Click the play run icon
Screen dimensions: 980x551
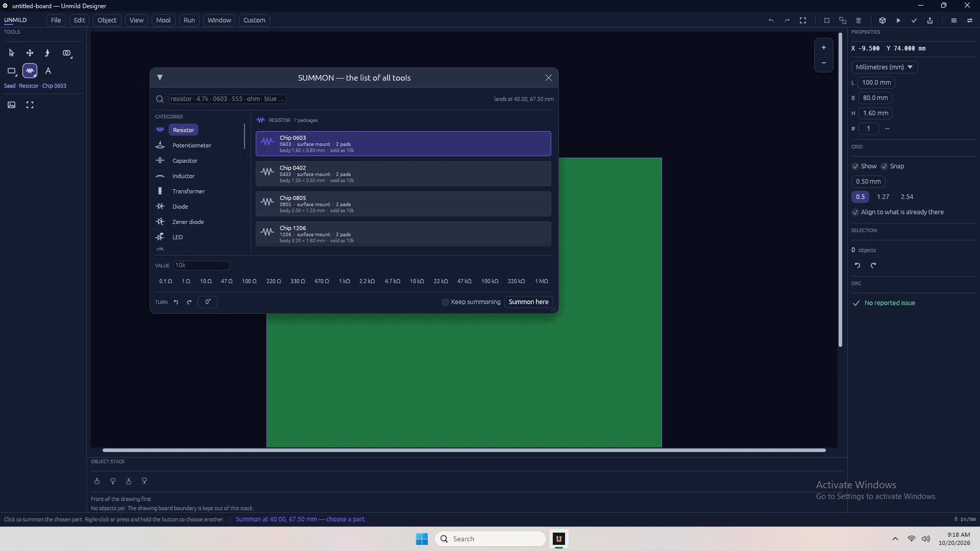click(898, 20)
